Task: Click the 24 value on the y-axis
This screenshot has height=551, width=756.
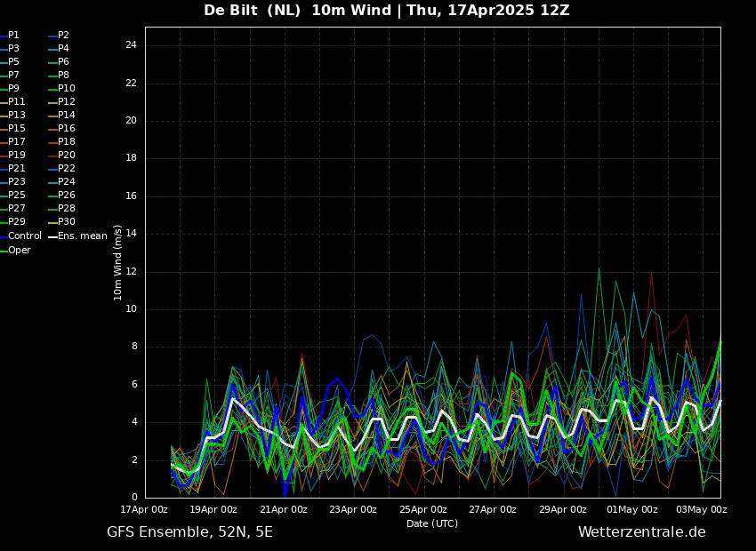Action: (x=131, y=45)
